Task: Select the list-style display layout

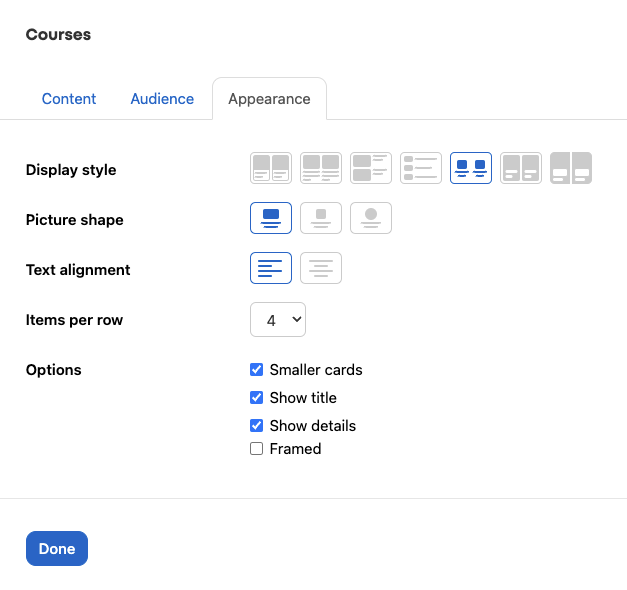Action: coord(421,168)
